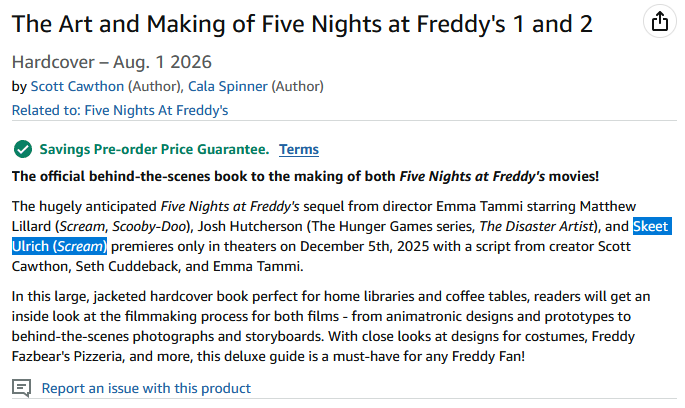Click the bold official behind-the-scenes headline

click(305, 176)
